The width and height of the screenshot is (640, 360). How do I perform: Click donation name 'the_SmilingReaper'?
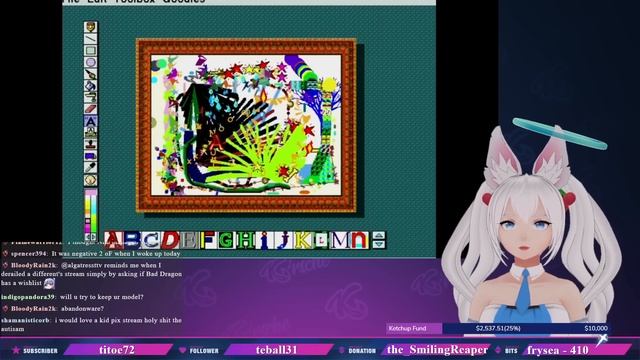pos(437,350)
